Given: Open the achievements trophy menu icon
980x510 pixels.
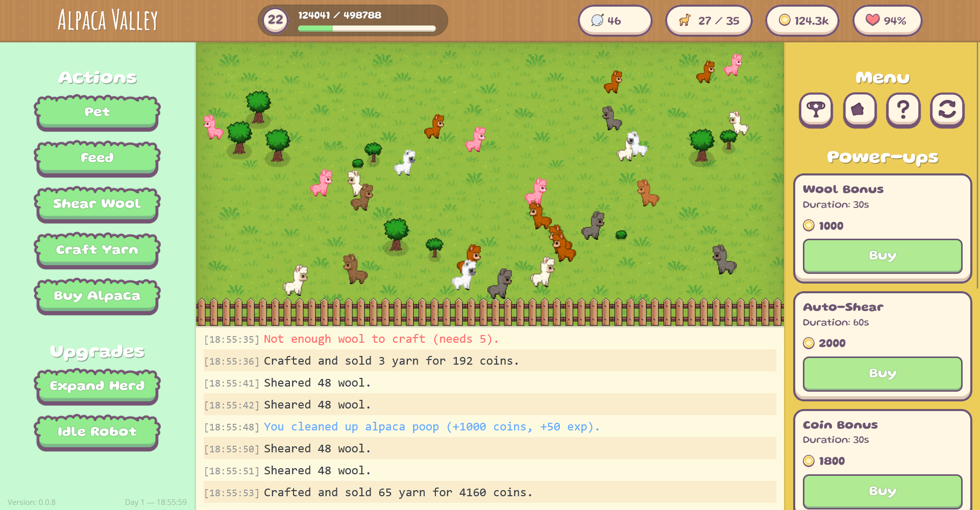Looking at the screenshot, I should [x=816, y=110].
